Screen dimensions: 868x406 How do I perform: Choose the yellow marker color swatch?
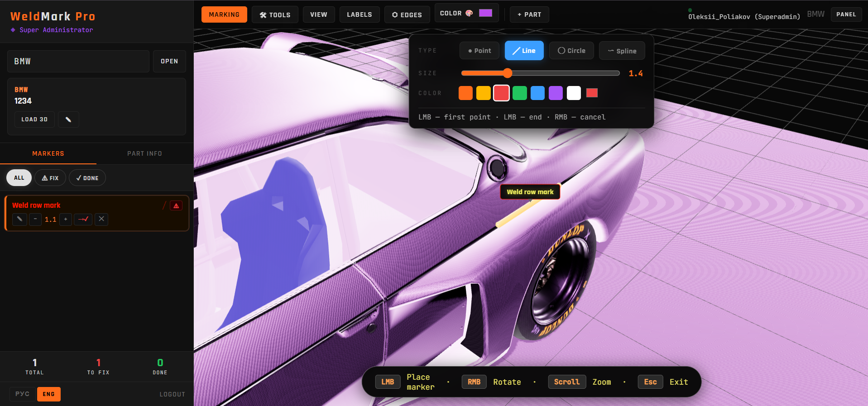tap(484, 93)
